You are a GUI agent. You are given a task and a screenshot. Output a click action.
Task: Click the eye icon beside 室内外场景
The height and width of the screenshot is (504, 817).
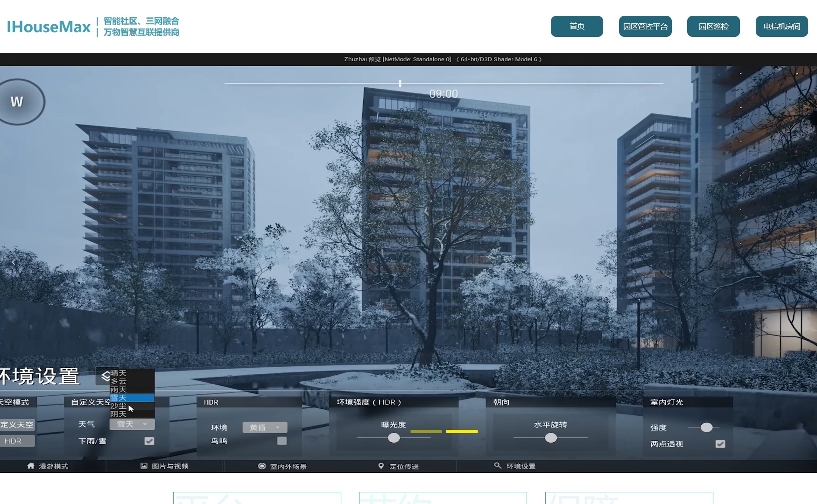pyautogui.click(x=262, y=466)
